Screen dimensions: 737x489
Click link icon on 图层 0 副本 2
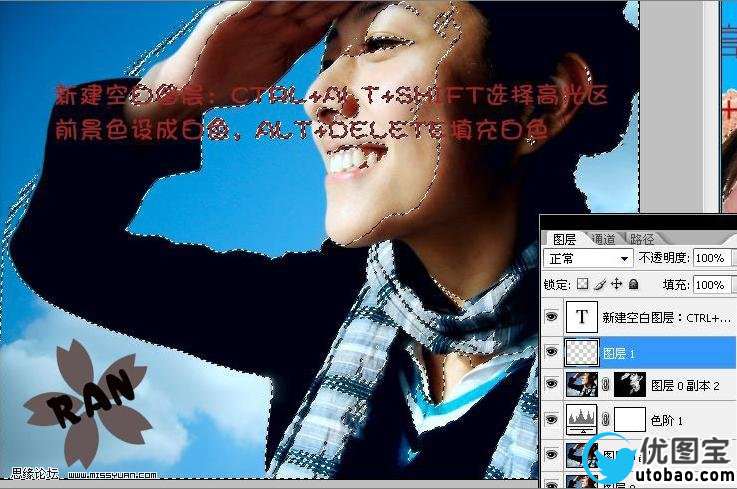(606, 385)
